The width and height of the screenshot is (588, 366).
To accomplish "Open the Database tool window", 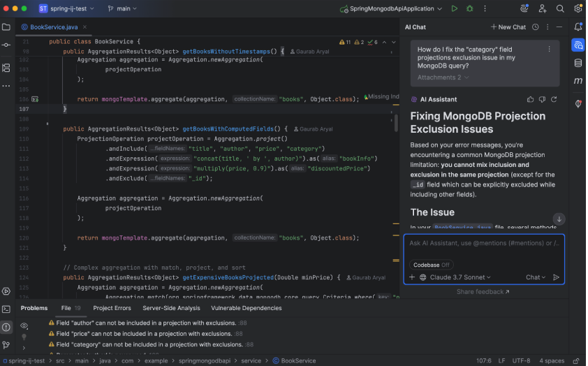I will pyautogui.click(x=578, y=63).
